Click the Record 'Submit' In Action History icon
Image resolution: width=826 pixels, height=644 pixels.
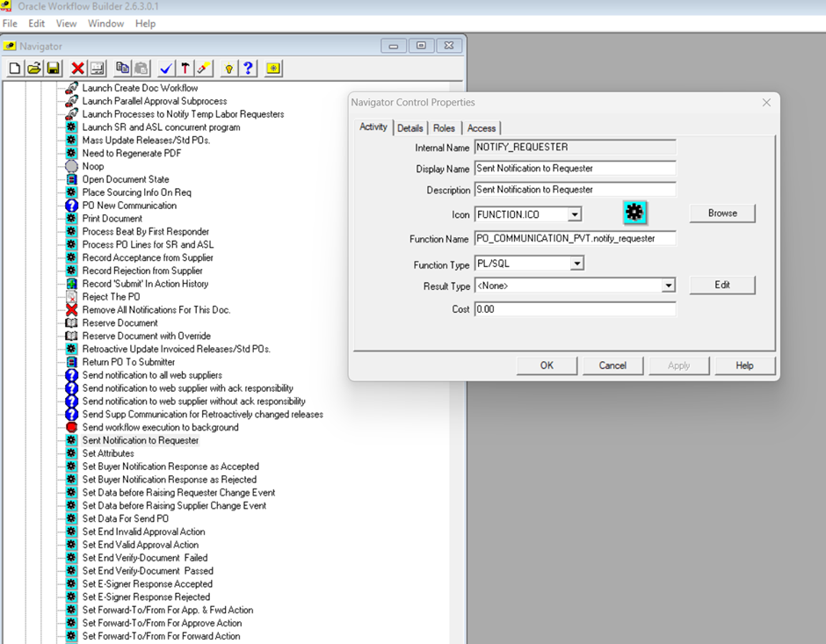71,284
